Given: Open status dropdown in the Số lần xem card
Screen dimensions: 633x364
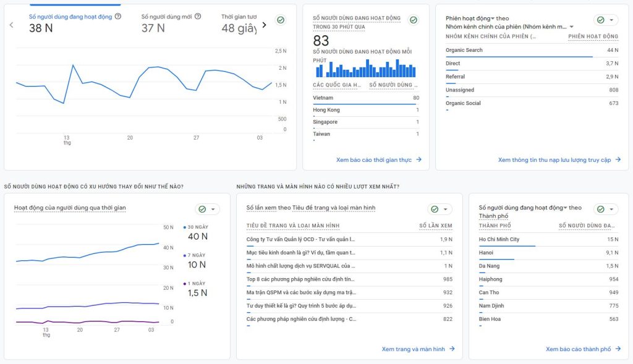Looking at the screenshot, I should [x=440, y=210].
